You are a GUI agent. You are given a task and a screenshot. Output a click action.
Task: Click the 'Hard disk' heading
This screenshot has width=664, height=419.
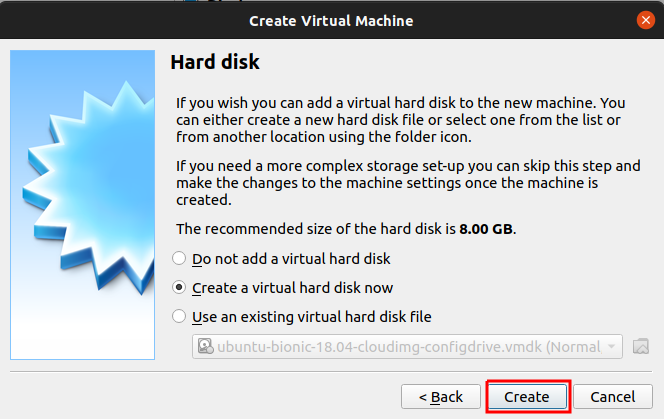[215, 63]
